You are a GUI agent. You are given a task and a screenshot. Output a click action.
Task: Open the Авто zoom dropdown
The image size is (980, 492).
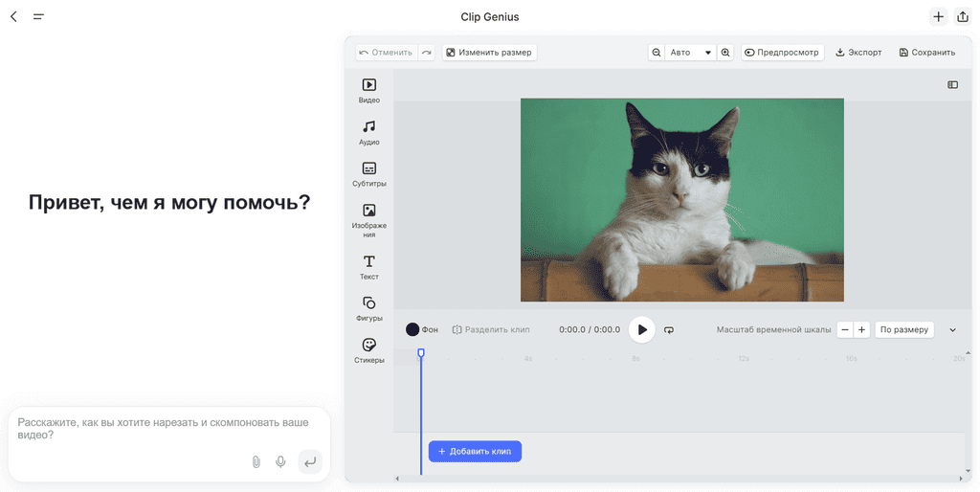tap(691, 53)
